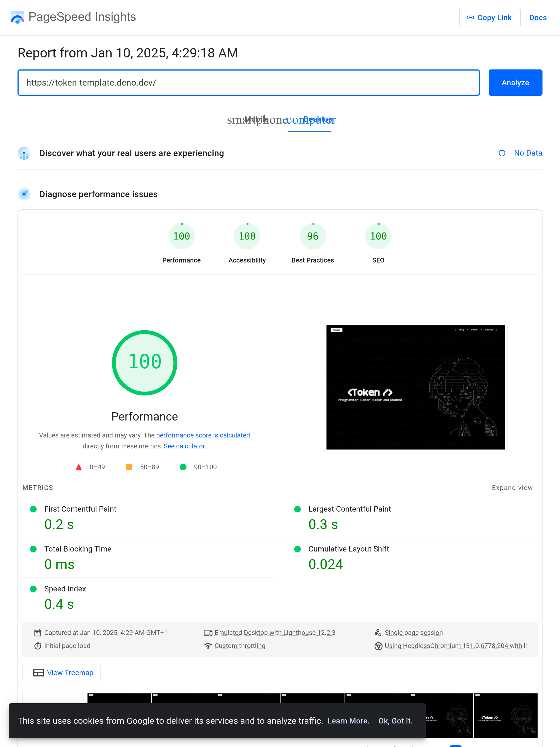Click First Contentful Paint metric label

pos(80,509)
